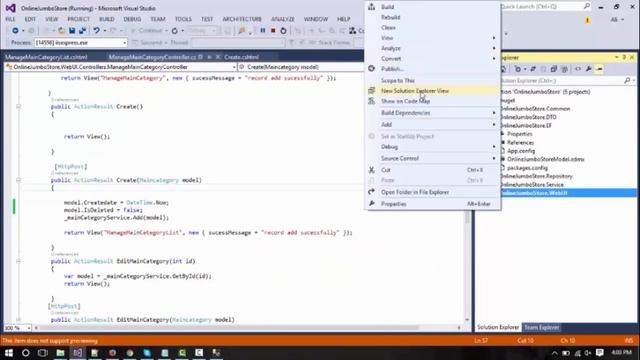640x360 pixels.
Task: Click the Cortana circle on the taskbar
Action: pos(26,353)
